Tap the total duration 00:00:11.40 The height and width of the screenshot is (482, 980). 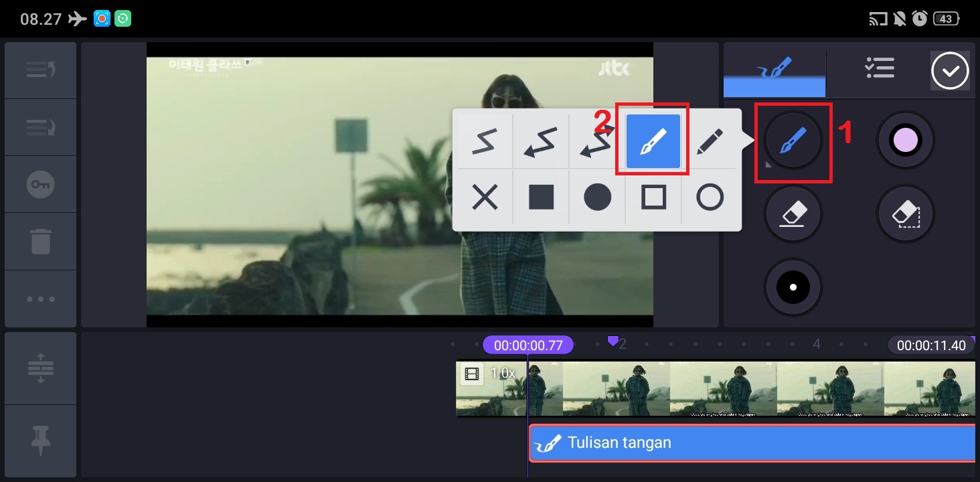click(x=931, y=345)
